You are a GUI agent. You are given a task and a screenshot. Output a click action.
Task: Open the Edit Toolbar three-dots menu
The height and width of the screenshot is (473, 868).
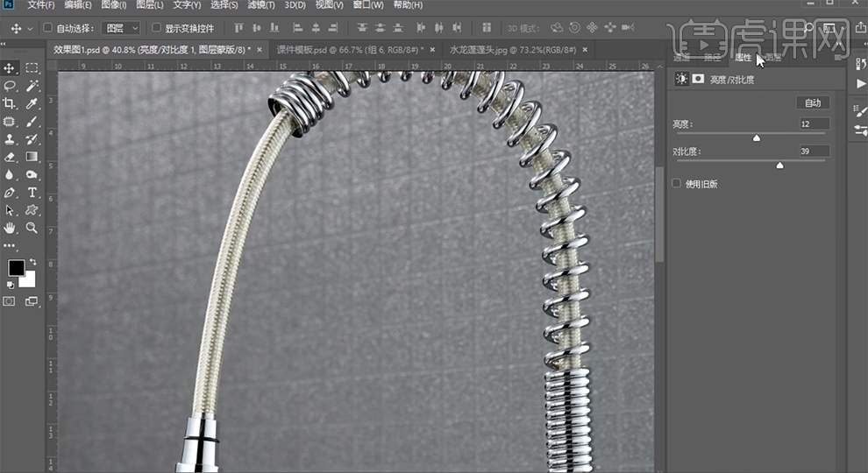coord(10,245)
